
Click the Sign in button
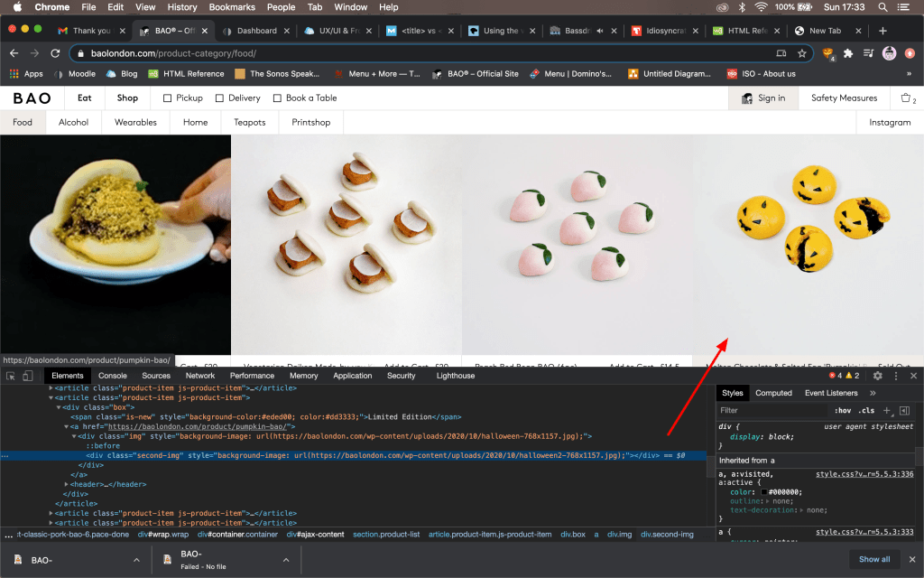[763, 98]
